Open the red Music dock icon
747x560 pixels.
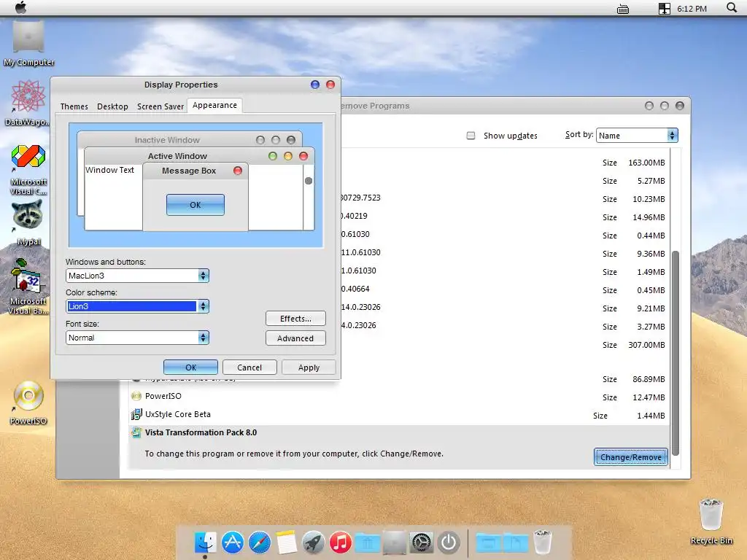pos(340,542)
